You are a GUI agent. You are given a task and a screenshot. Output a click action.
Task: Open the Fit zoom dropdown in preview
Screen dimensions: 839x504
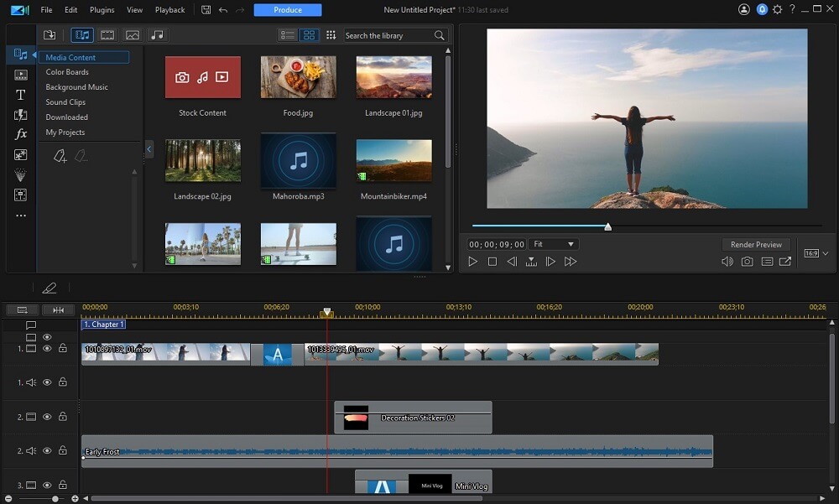554,244
